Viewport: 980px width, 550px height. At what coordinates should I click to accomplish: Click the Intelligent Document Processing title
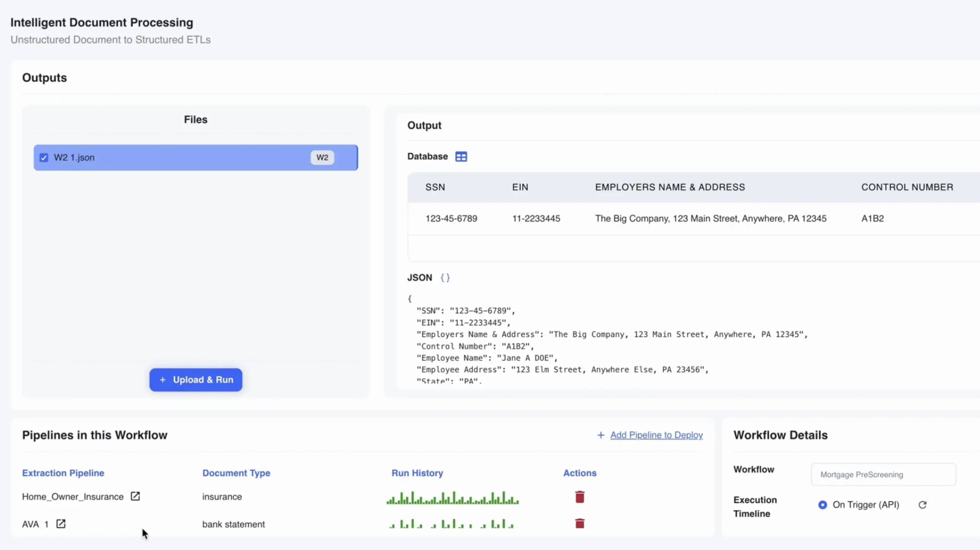101,22
